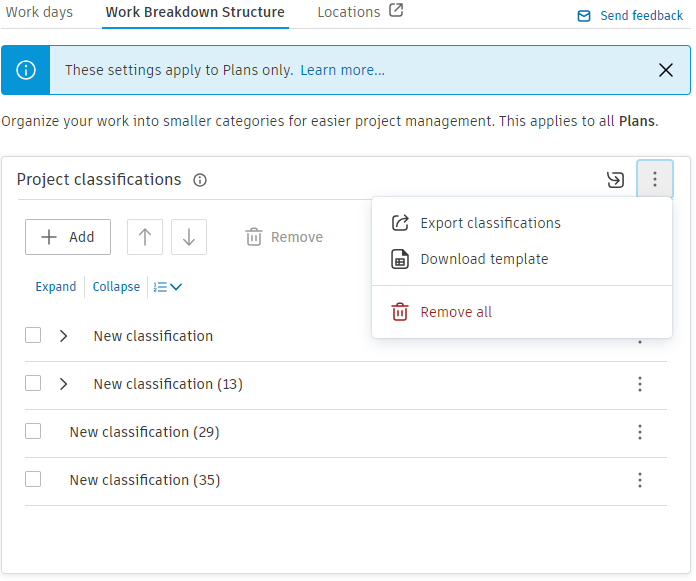The height and width of the screenshot is (581, 696).
Task: Click the move up arrow button
Action: (145, 237)
